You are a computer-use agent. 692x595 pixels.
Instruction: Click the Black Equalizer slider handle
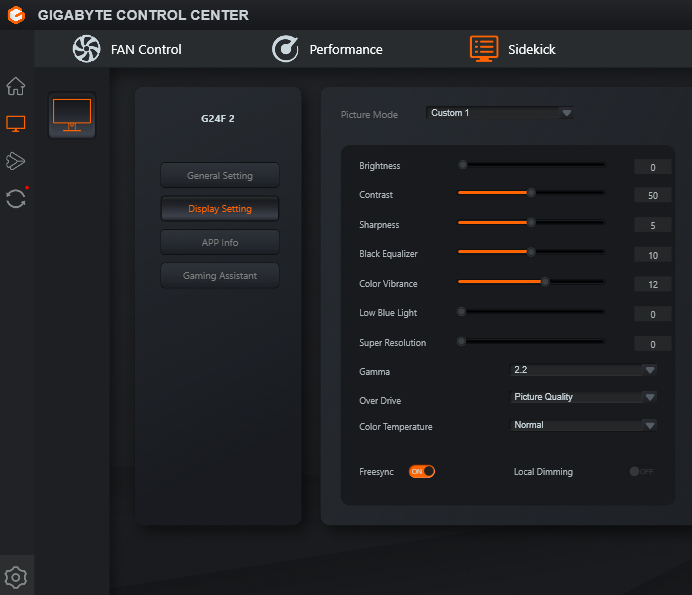[531, 252]
